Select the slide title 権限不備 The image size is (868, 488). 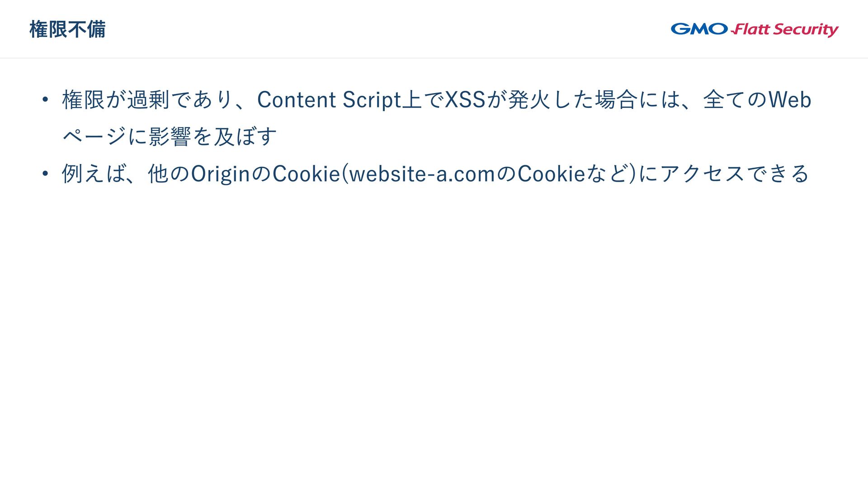tap(67, 30)
